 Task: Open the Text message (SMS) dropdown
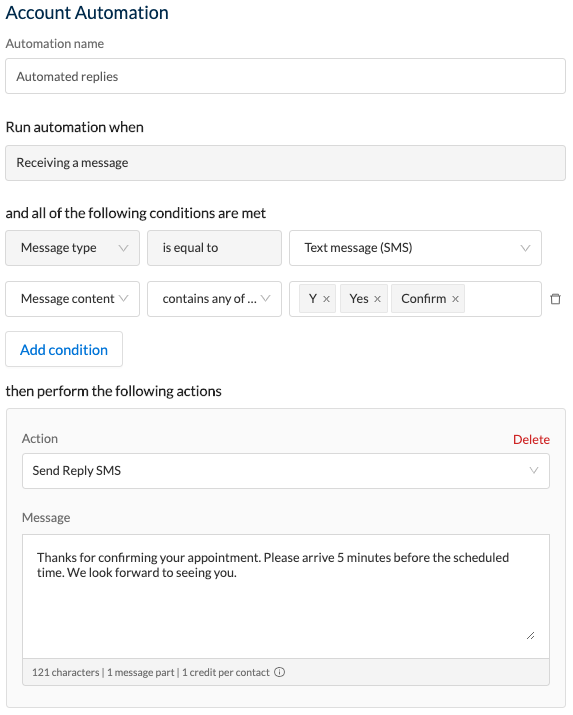tap(415, 248)
